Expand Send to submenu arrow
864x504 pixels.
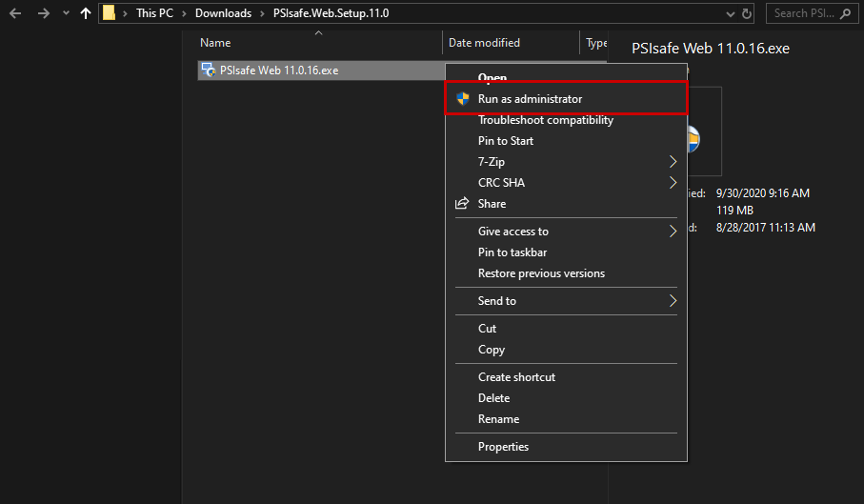(673, 301)
